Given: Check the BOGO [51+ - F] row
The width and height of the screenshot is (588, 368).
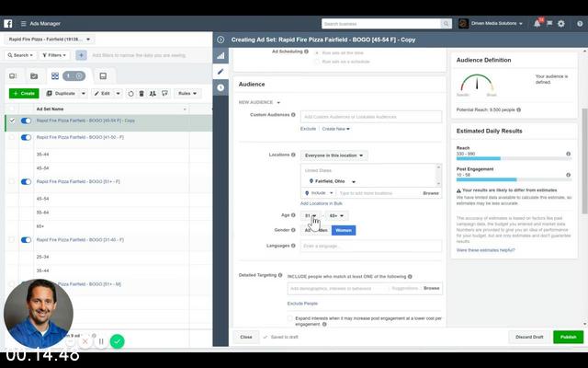Looking at the screenshot, I should 12,182.
